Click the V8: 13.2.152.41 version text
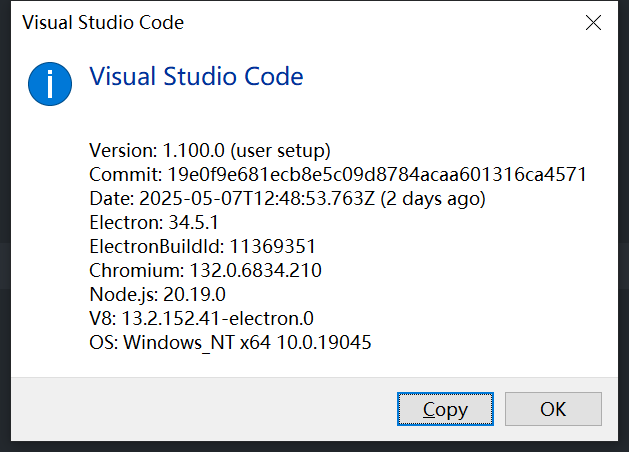 (x=170, y=318)
